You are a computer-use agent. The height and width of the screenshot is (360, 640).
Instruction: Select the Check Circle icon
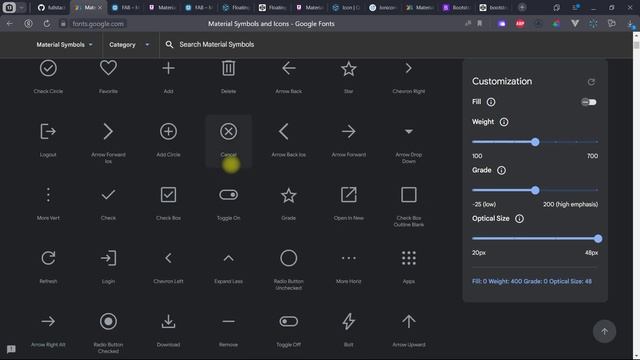[48, 68]
